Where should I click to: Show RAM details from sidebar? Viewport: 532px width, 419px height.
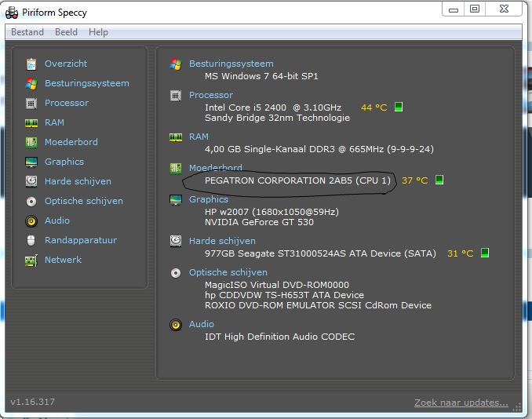(54, 122)
